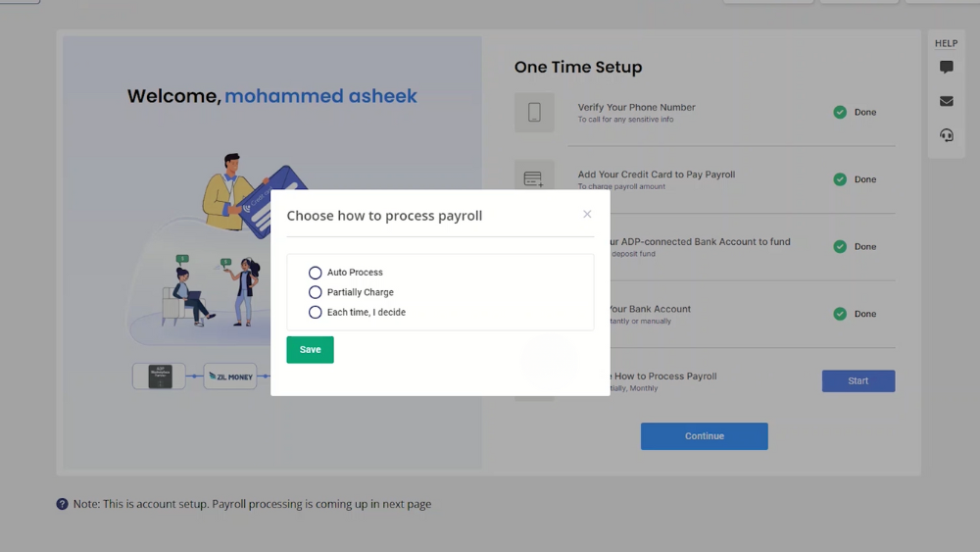Choose the Partially Charge radio option
The image size is (980, 552).
click(x=315, y=292)
